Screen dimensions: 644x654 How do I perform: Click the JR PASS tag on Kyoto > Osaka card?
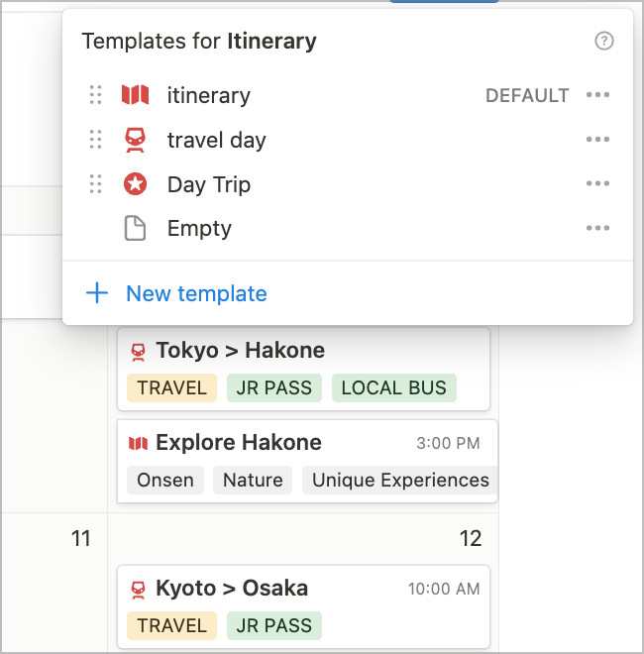pyautogui.click(x=274, y=625)
